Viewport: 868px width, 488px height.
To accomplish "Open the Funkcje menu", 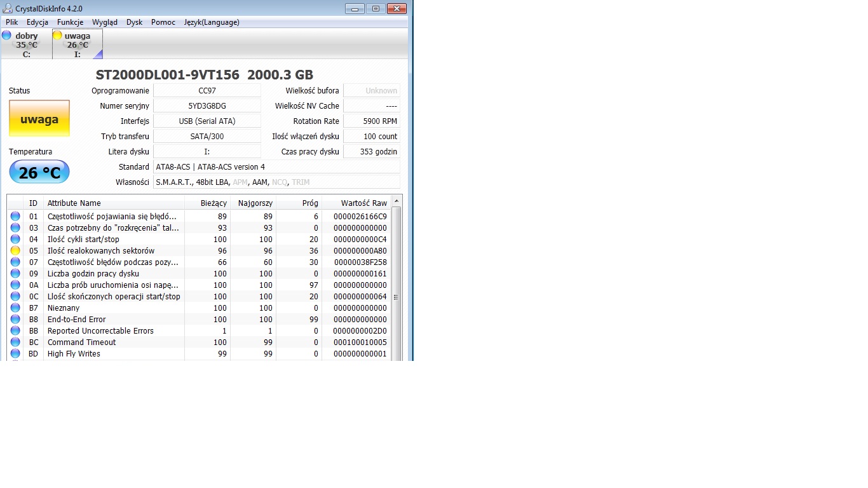I will [70, 22].
